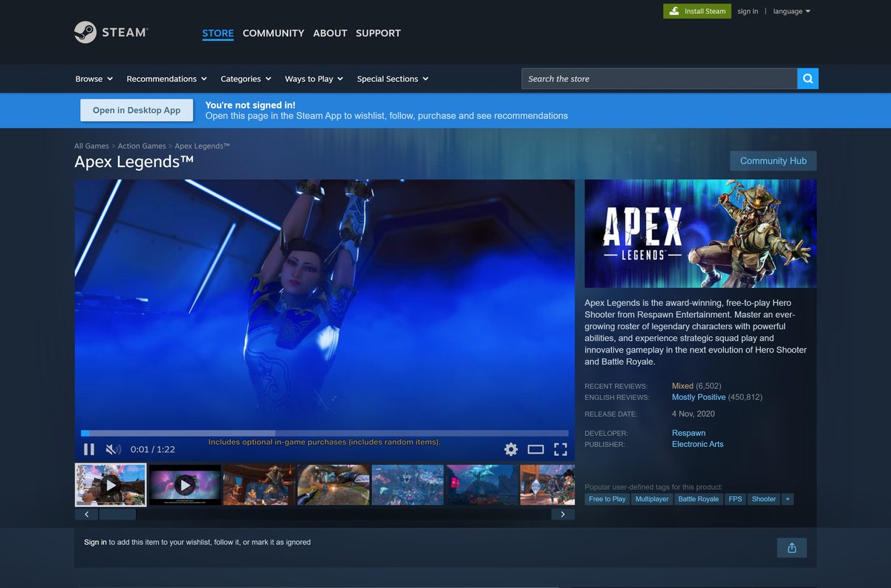Click the Sign in wishlist link
This screenshot has width=891, height=588.
click(x=95, y=542)
